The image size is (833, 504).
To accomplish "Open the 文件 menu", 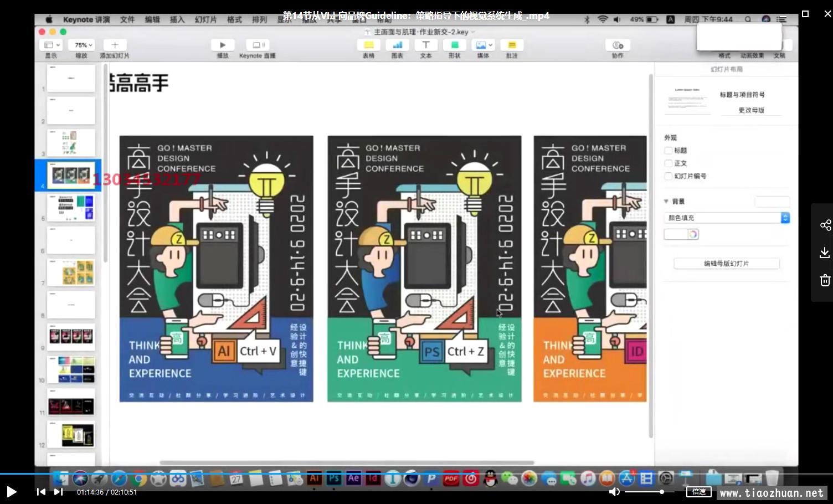I will click(127, 19).
